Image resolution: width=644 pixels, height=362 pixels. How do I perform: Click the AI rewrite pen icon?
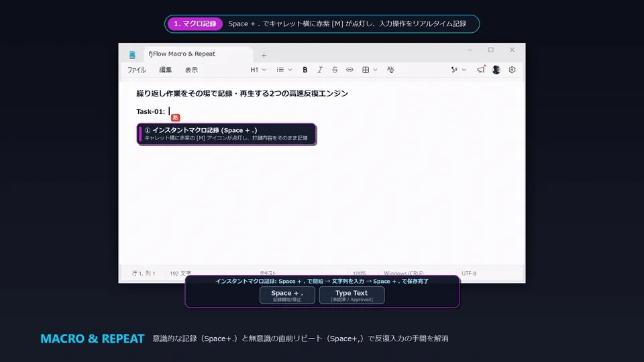point(454,70)
